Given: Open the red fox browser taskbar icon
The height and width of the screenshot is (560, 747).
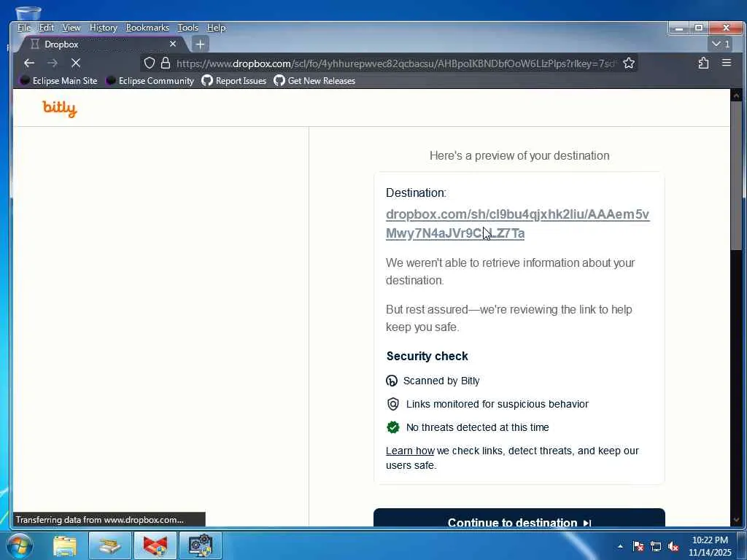Looking at the screenshot, I should pyautogui.click(x=155, y=545).
